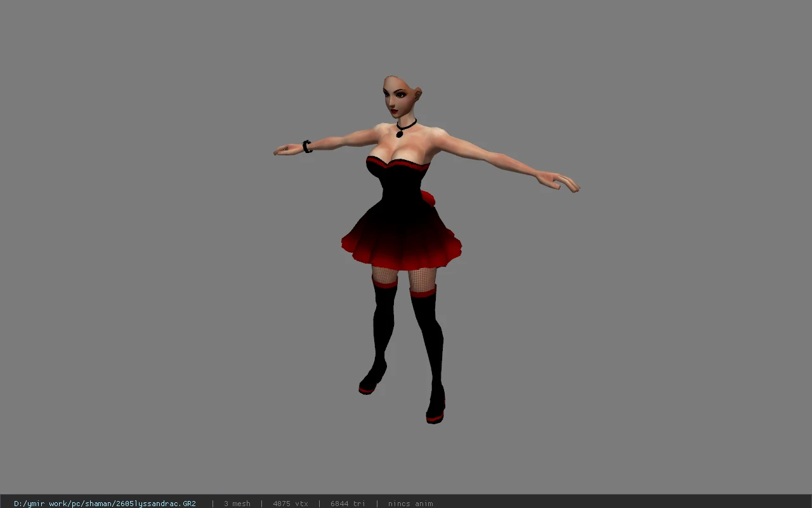The width and height of the screenshot is (812, 508).
Task: Click the red ruffled skirt hem
Action: tap(401, 255)
